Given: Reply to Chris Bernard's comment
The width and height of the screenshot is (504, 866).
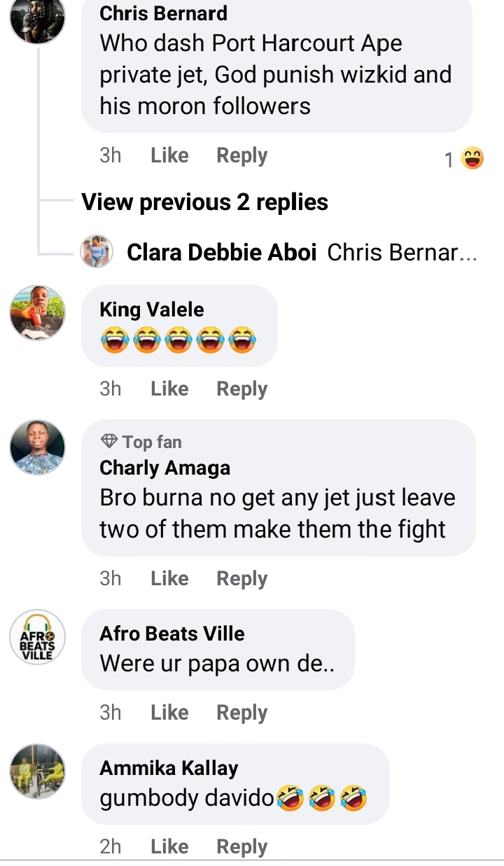Looking at the screenshot, I should pyautogui.click(x=241, y=155).
